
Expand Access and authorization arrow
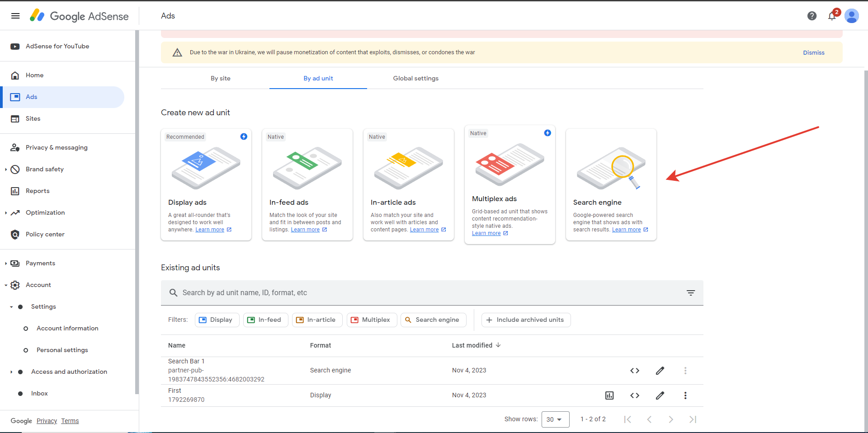[11, 372]
